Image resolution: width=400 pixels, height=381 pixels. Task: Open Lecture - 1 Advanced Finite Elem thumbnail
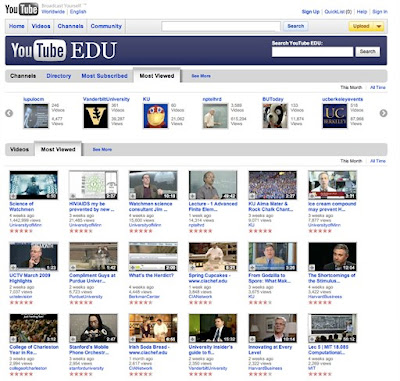213,185
